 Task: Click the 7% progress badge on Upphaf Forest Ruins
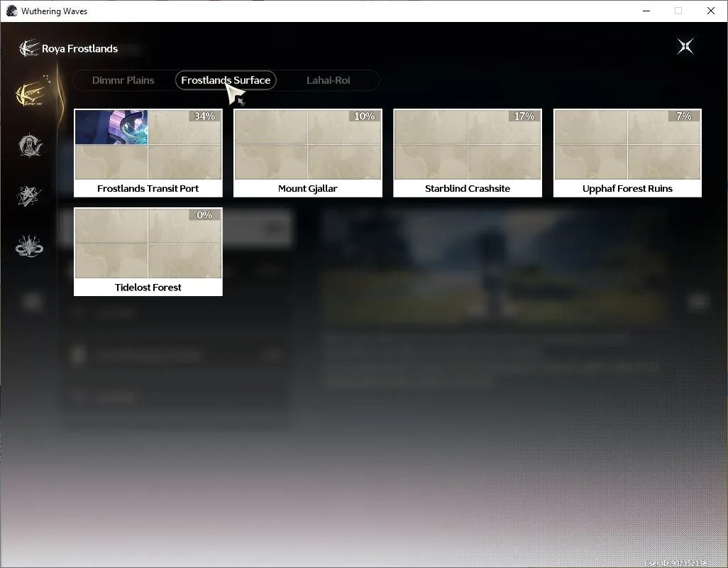coord(684,116)
